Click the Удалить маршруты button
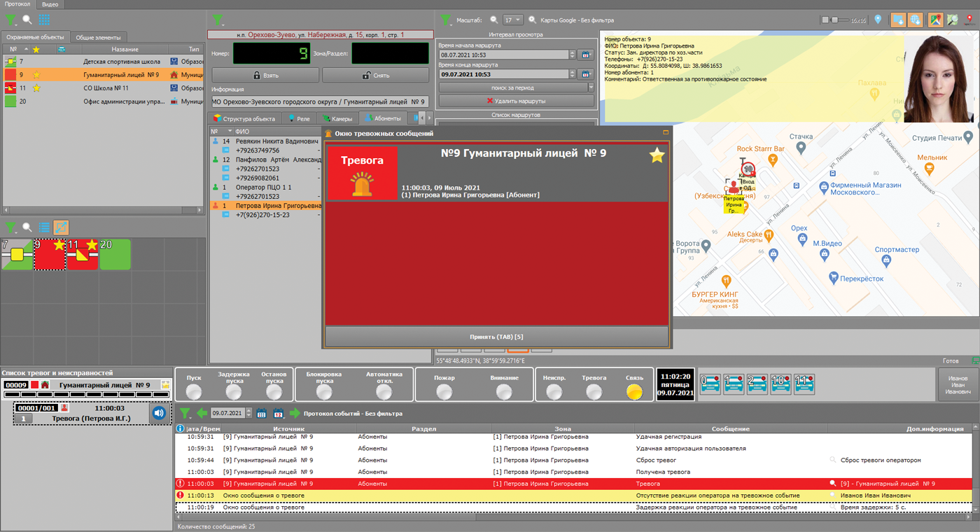Viewport: 980px width, 532px height. [x=516, y=101]
